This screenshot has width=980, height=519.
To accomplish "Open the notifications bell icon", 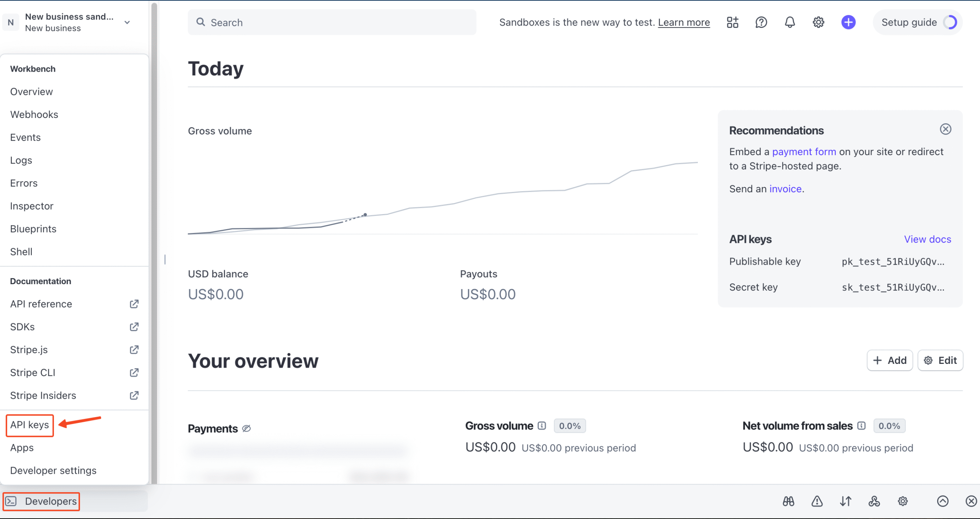I will 790,22.
